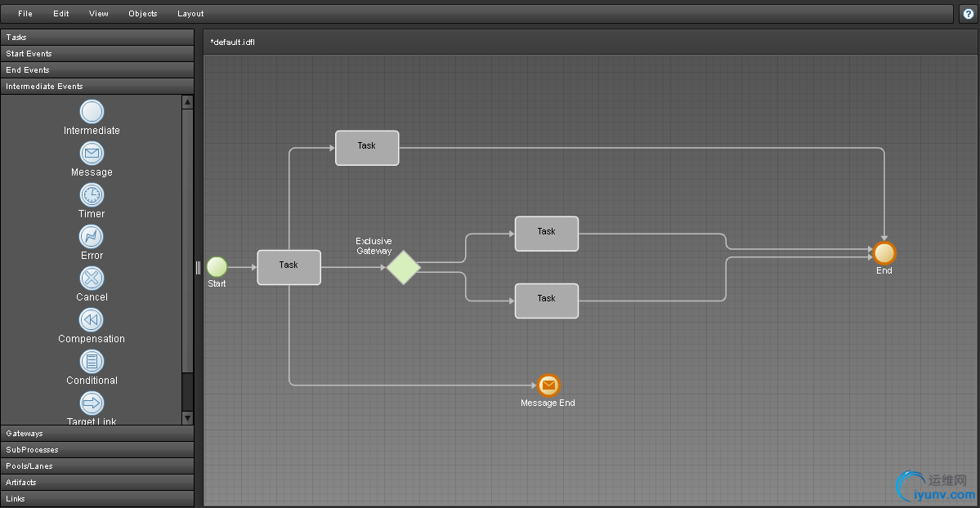Expand the Artifacts palette section
Viewport: 980px width, 508px height.
point(97,483)
